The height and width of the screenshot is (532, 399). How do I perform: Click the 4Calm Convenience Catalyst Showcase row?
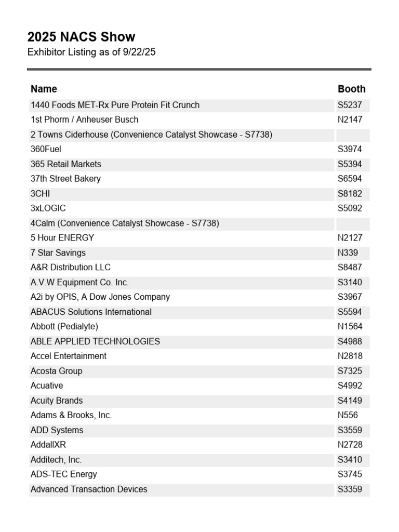pos(125,223)
